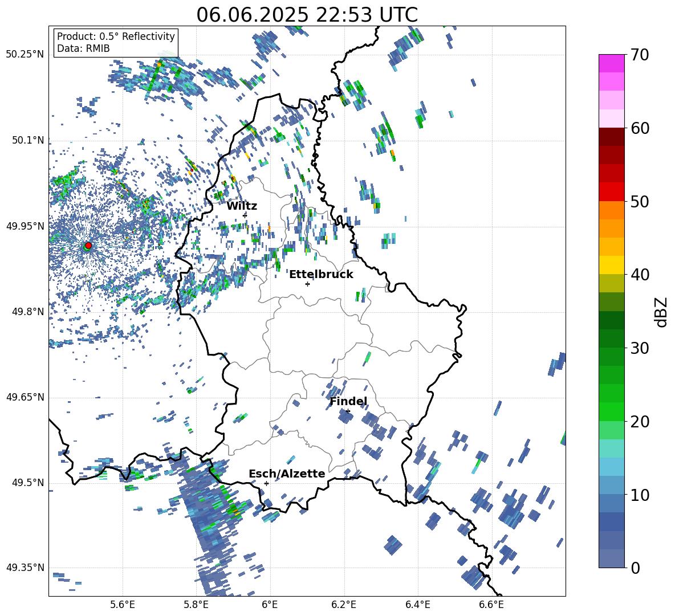Screen dimensions: 675x616
Task: Click the 49.5°N latitude label
Action: (28, 483)
